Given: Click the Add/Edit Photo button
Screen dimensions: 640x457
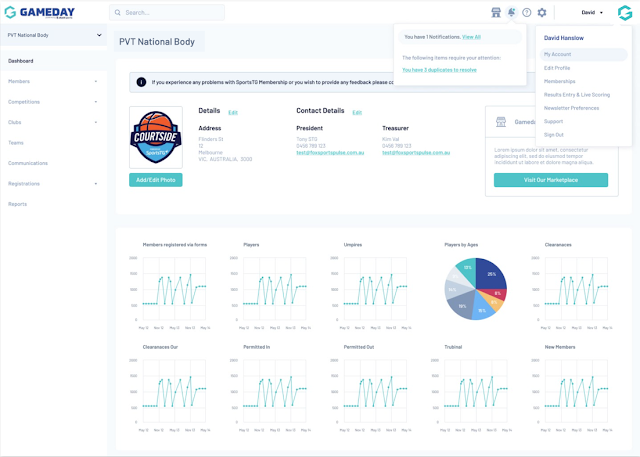Looking at the screenshot, I should pyautogui.click(x=156, y=180).
